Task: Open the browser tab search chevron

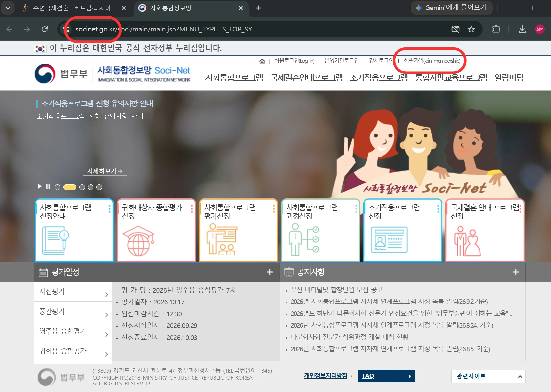Action: click(x=8, y=8)
